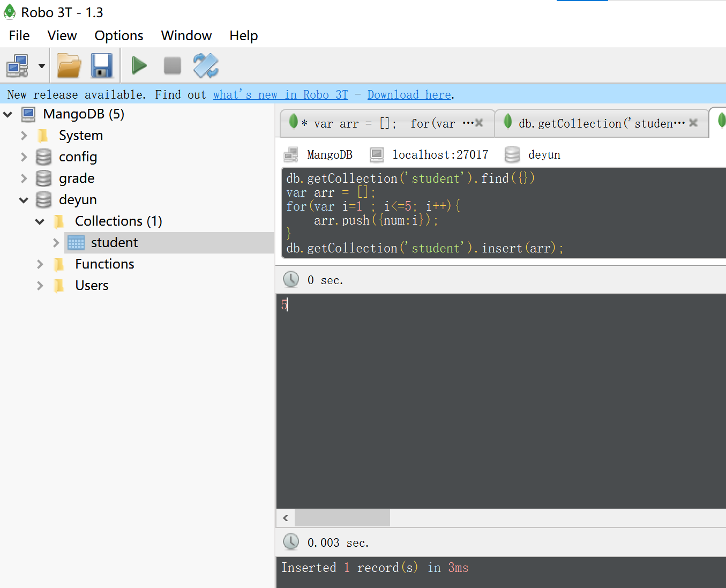The image size is (726, 588).
Task: Click the deyun database cylinder icon in tree
Action: 44,200
